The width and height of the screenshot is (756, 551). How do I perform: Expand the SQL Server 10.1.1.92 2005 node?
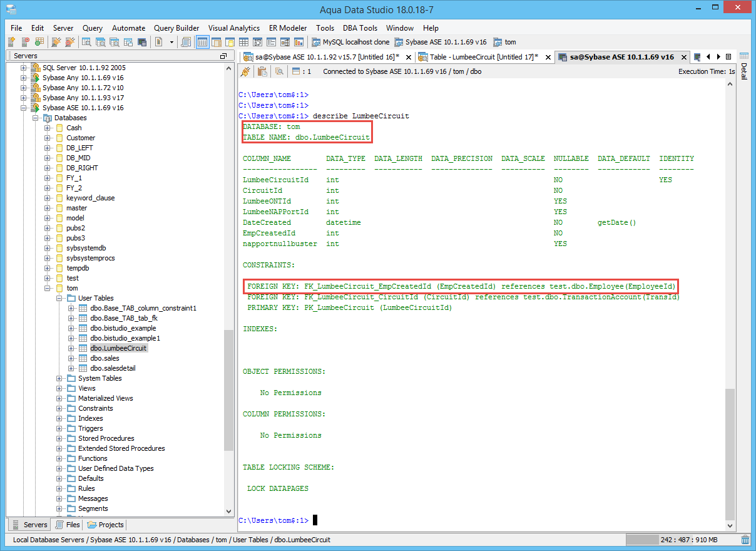24,68
